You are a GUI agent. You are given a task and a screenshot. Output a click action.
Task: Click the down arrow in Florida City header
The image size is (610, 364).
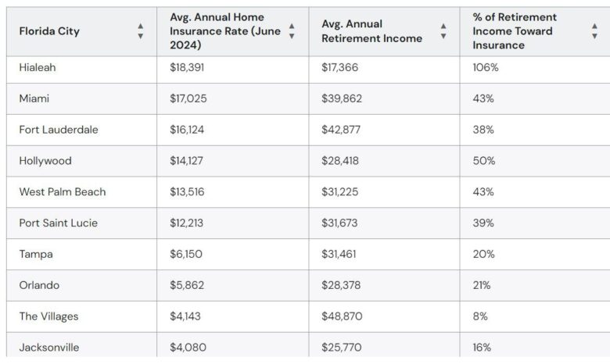(141, 36)
